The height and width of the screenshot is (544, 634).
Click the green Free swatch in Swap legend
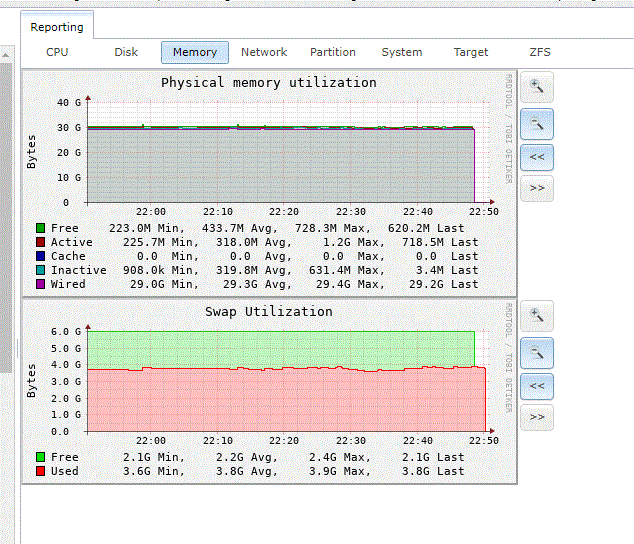coord(40,457)
